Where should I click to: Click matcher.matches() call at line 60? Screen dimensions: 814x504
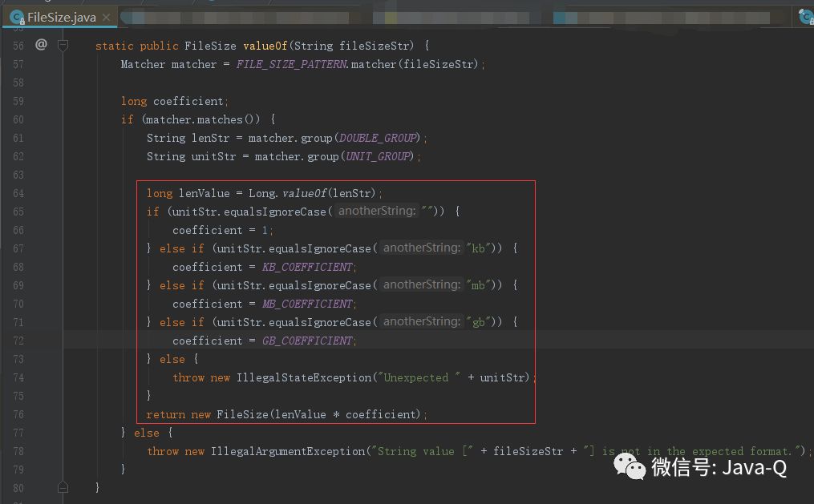pyautogui.click(x=202, y=119)
